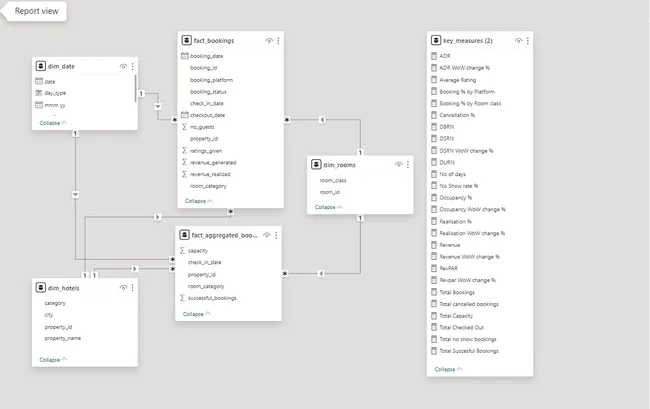Viewport: 650px width, 409px height.
Task: Click calendar icon beside date field in dim_date
Action: coord(39,81)
